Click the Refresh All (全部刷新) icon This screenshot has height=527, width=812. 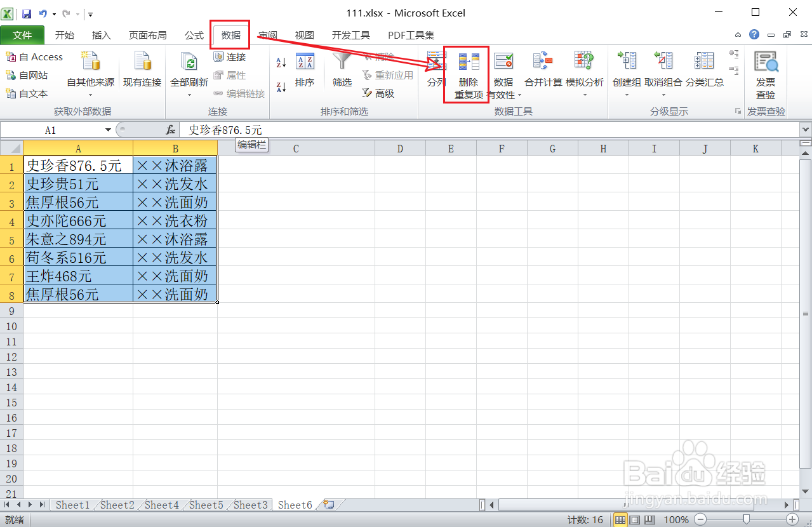pos(189,61)
